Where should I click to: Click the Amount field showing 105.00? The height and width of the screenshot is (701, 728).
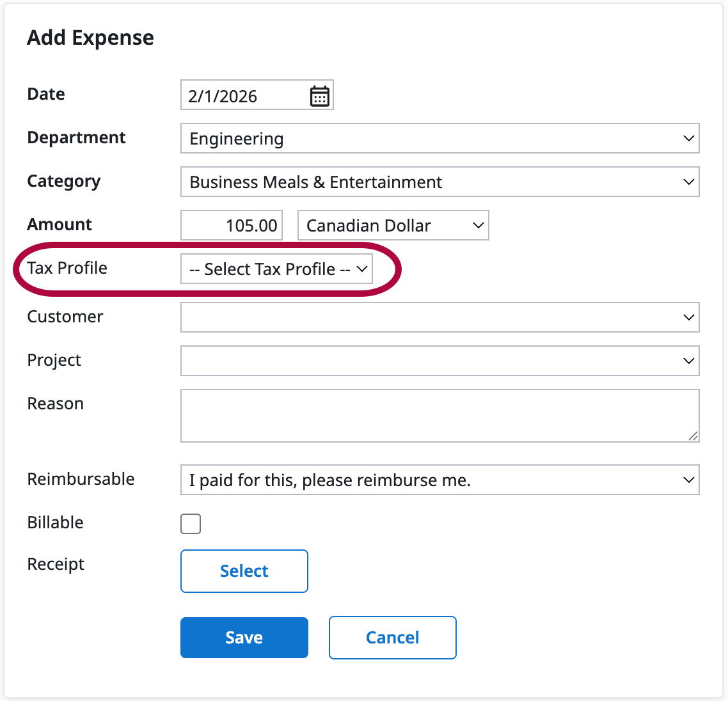point(231,224)
